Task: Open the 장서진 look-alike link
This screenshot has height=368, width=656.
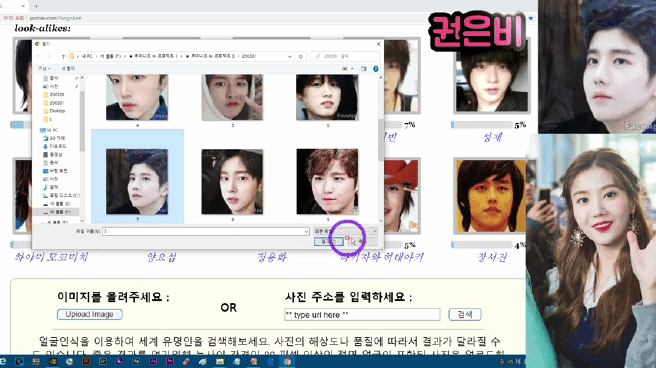Action: coord(492,257)
